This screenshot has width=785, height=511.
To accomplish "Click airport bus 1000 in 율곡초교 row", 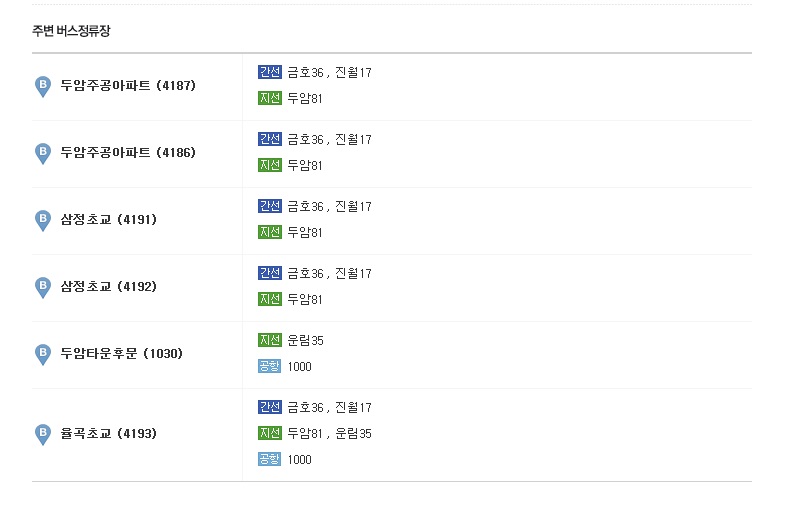I will [299, 460].
